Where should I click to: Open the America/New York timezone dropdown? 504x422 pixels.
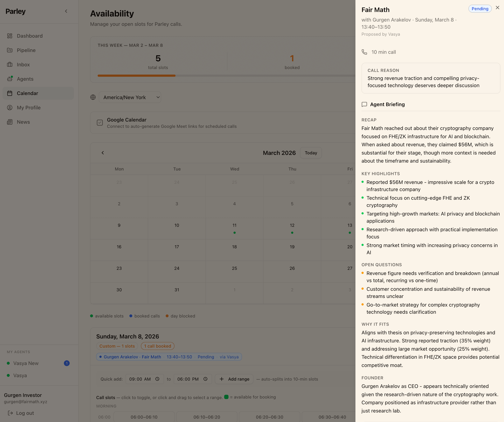click(130, 97)
